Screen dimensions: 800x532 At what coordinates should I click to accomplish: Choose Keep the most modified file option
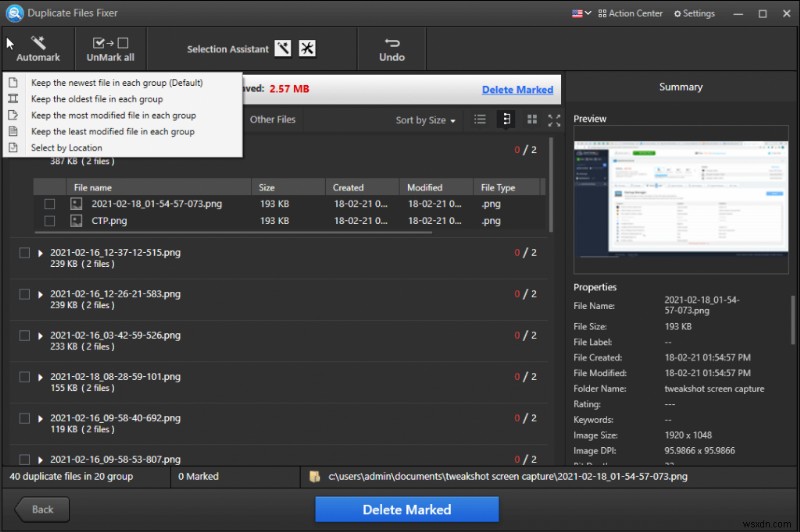[113, 115]
